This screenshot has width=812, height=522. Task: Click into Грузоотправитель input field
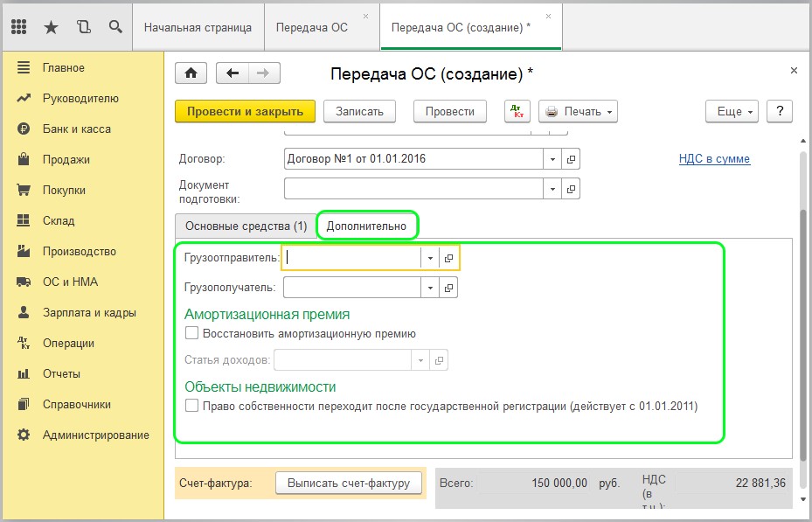(351, 258)
